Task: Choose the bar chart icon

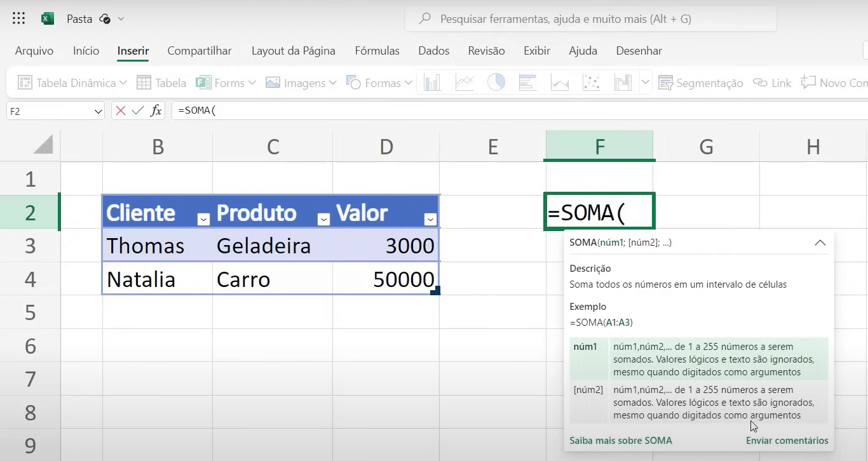Action: [528, 83]
